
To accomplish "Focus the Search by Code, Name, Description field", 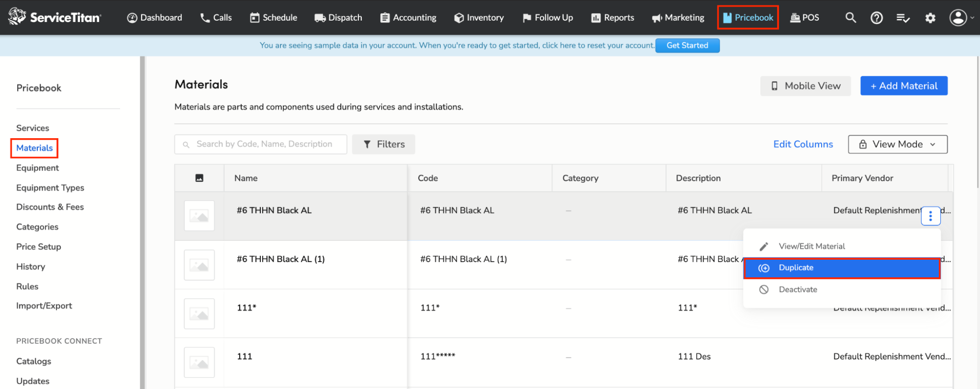I will point(265,144).
